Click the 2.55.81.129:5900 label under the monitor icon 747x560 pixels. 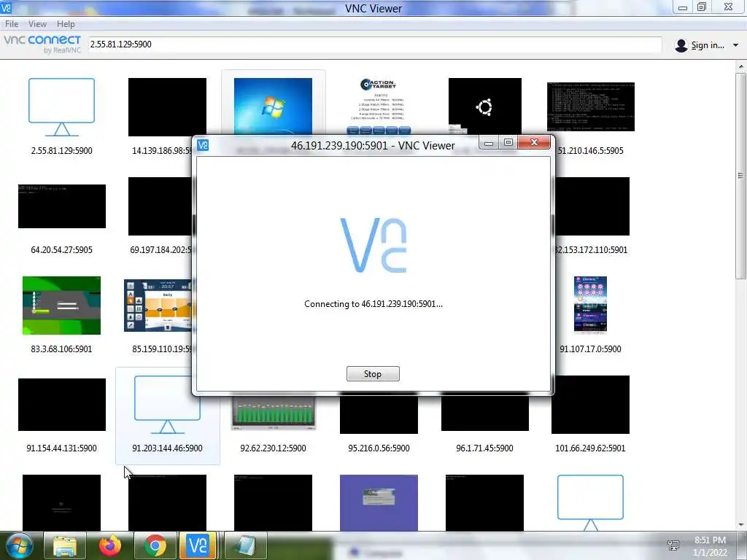pyautogui.click(x=61, y=150)
